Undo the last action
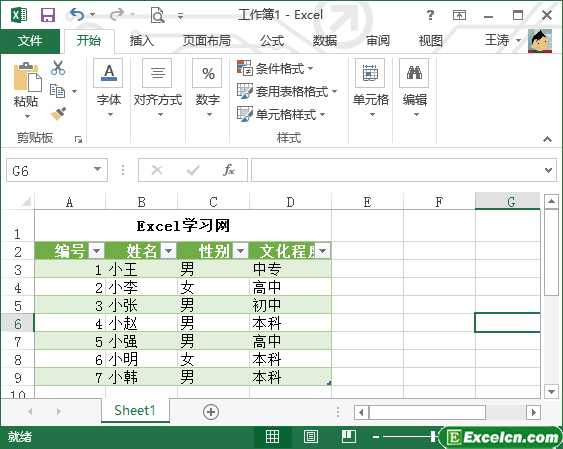The height and width of the screenshot is (449, 563). [77, 15]
